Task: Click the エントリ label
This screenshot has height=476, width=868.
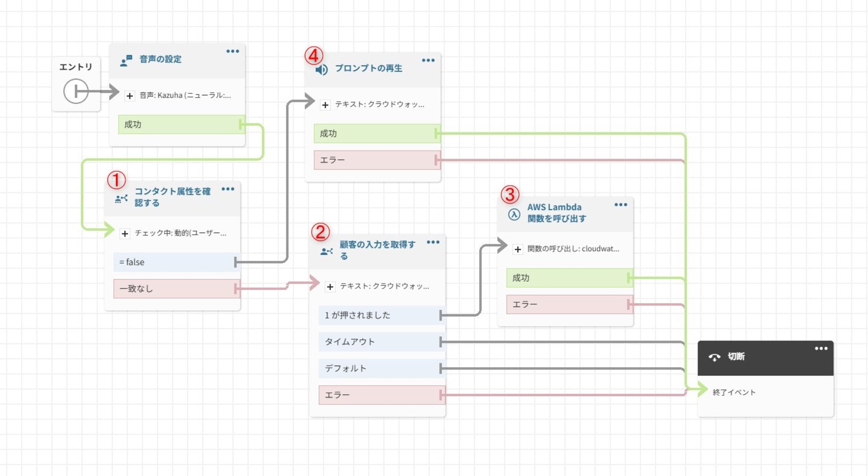Action: point(76,67)
